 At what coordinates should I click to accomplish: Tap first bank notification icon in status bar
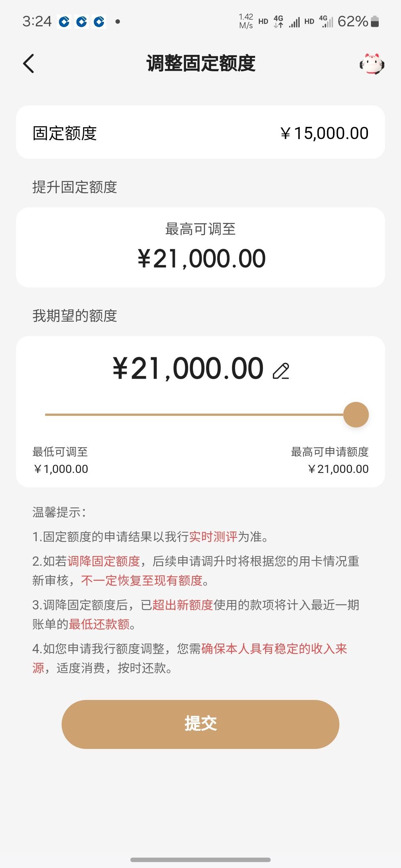(64, 22)
